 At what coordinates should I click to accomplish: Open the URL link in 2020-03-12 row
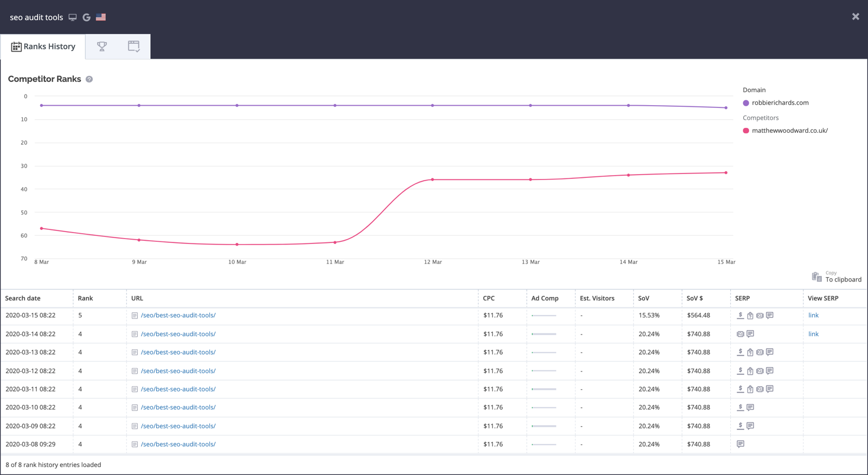coord(178,371)
